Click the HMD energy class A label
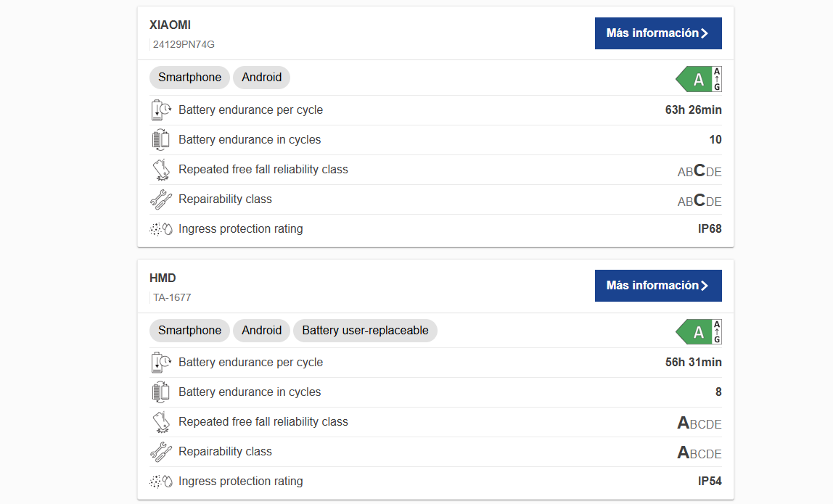 [x=699, y=332]
